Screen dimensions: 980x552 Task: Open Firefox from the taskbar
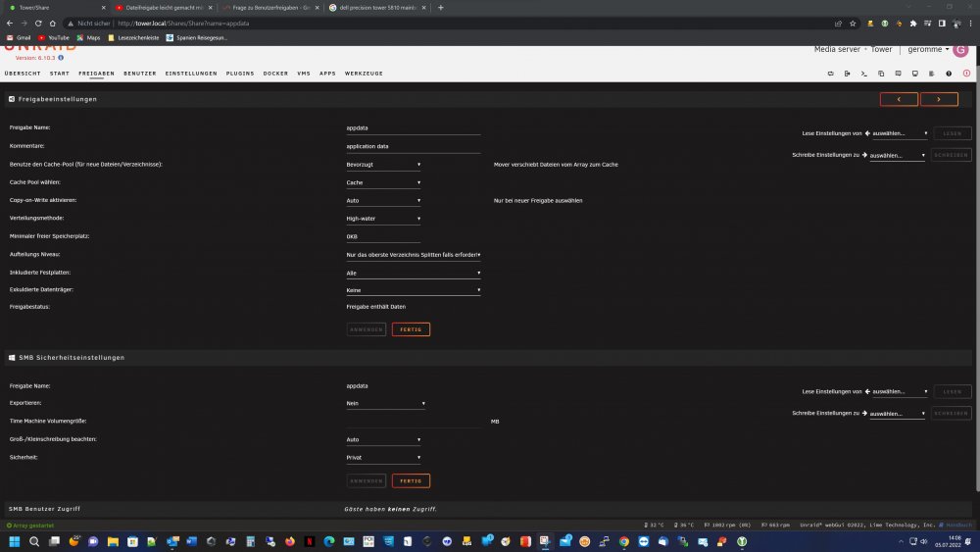click(290, 541)
